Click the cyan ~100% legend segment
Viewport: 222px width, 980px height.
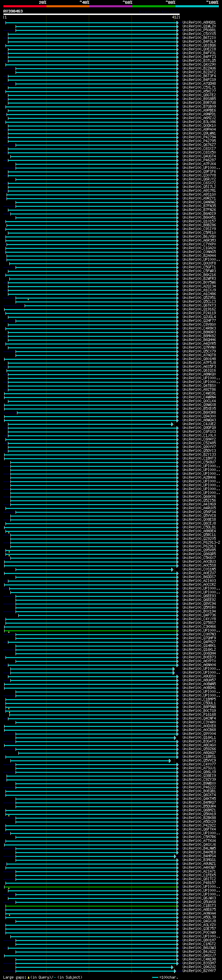click(x=197, y=6)
